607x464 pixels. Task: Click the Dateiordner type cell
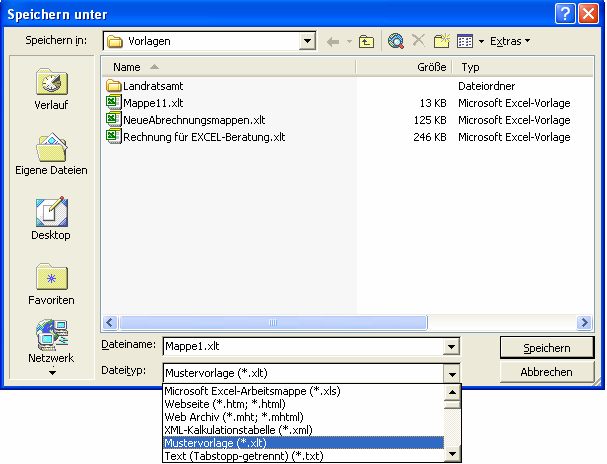(487, 86)
